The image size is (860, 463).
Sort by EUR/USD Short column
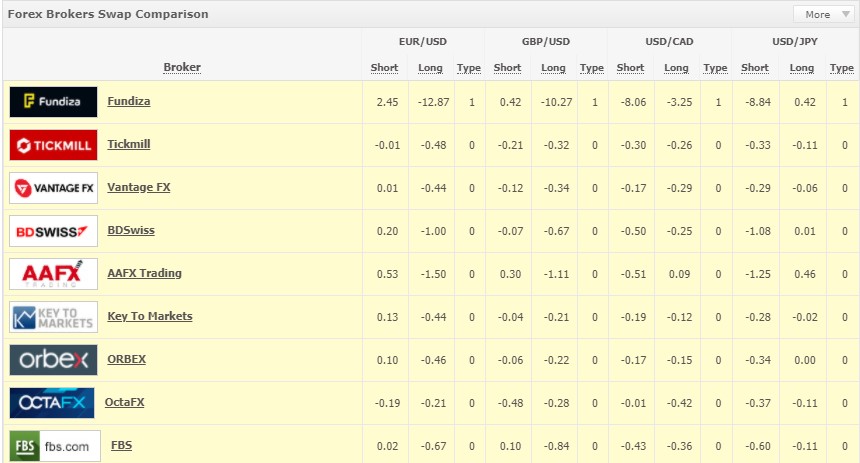pyautogui.click(x=384, y=68)
